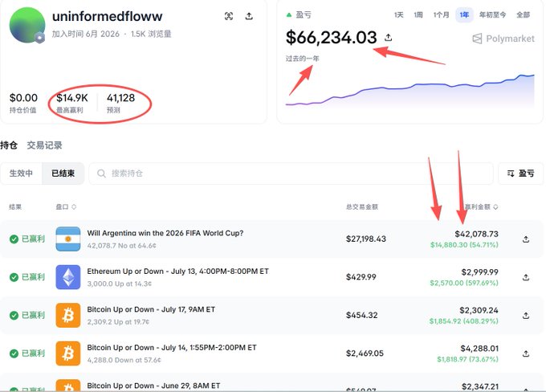Viewport: 546px width, 392px height.
Task: Click the $429.99 traded amount
Action: point(361,277)
